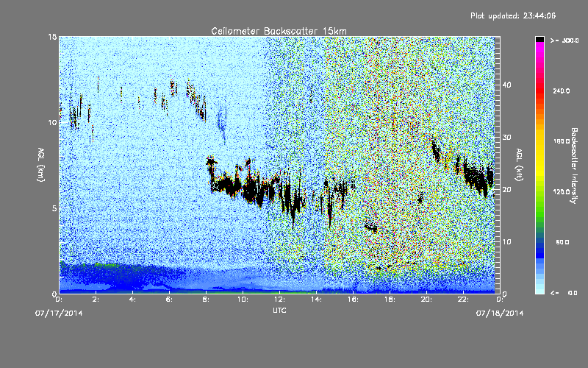Select the "16:" hour tick label

pyautogui.click(x=353, y=300)
